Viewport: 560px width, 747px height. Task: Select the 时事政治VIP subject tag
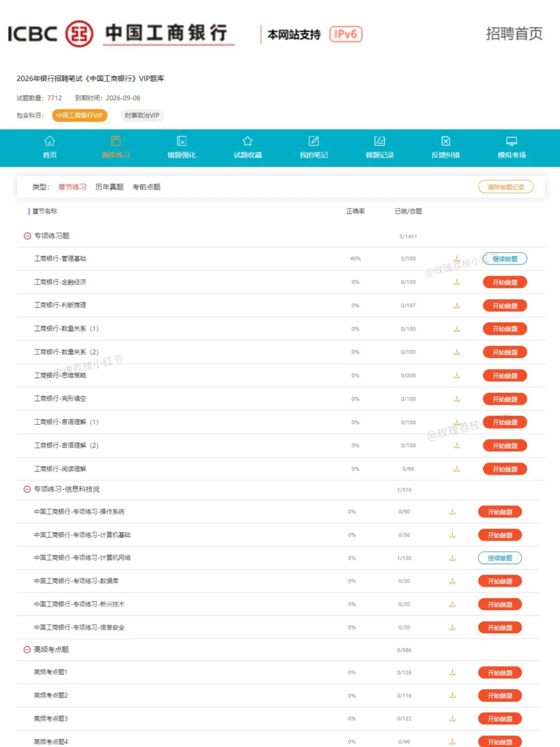142,116
